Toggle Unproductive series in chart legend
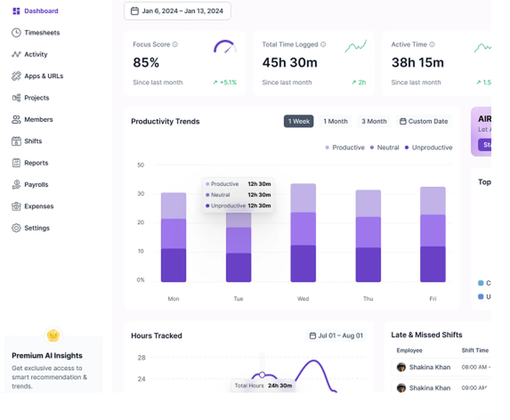This screenshot has width=510, height=420. [x=429, y=147]
